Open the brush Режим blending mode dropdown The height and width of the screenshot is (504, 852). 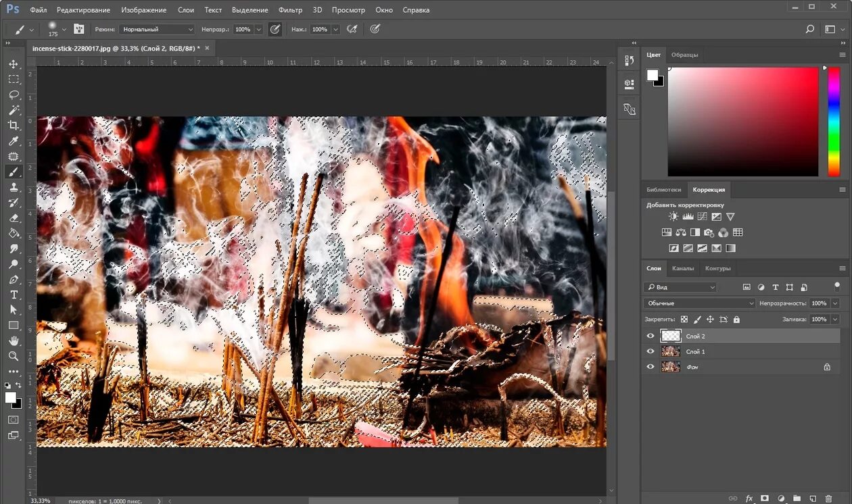point(157,30)
